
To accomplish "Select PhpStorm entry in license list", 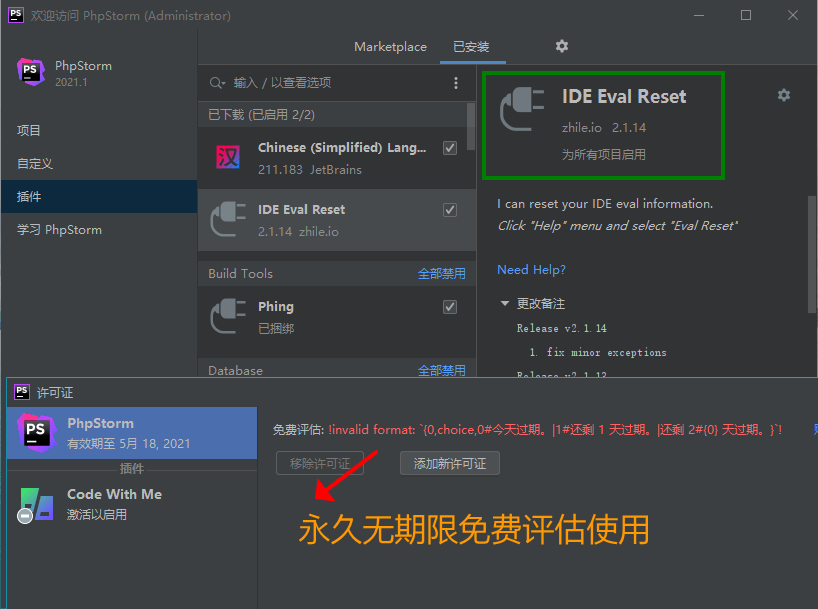I will pyautogui.click(x=131, y=433).
